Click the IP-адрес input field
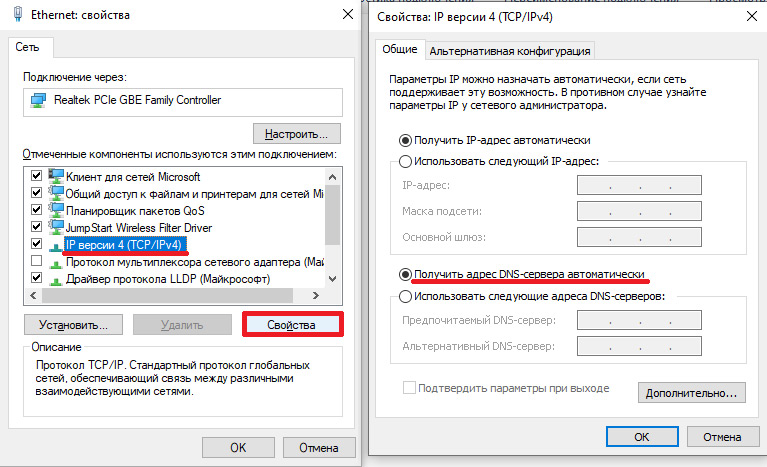The height and width of the screenshot is (467, 767). pos(639,185)
